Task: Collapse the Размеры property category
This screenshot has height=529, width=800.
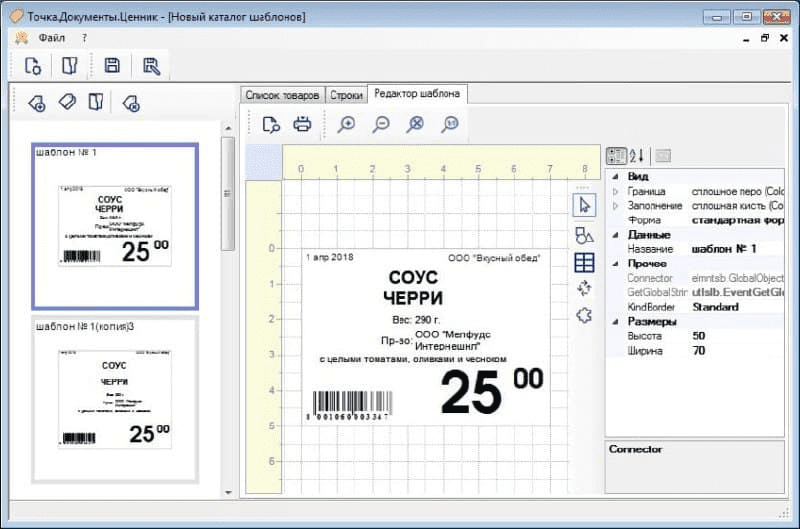Action: [613, 322]
